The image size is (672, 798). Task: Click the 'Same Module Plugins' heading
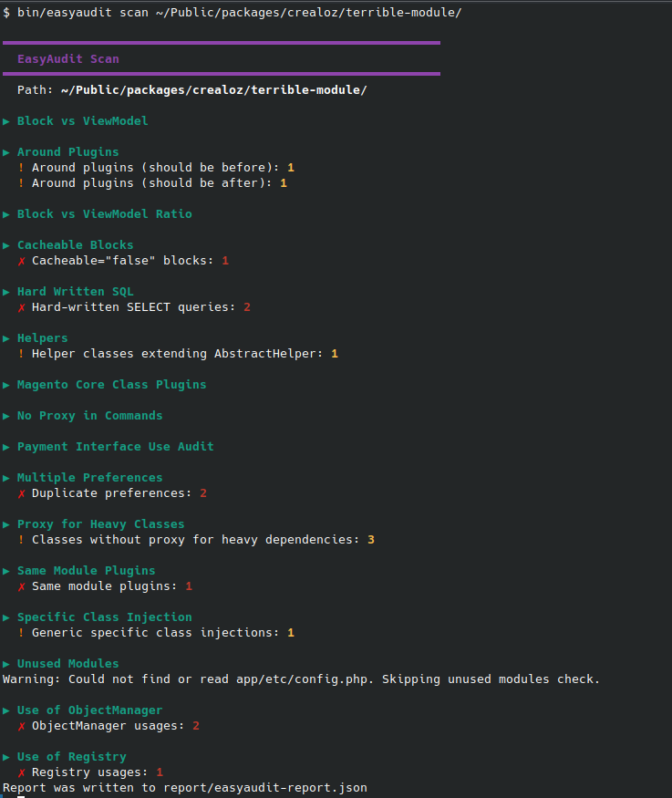tap(87, 571)
